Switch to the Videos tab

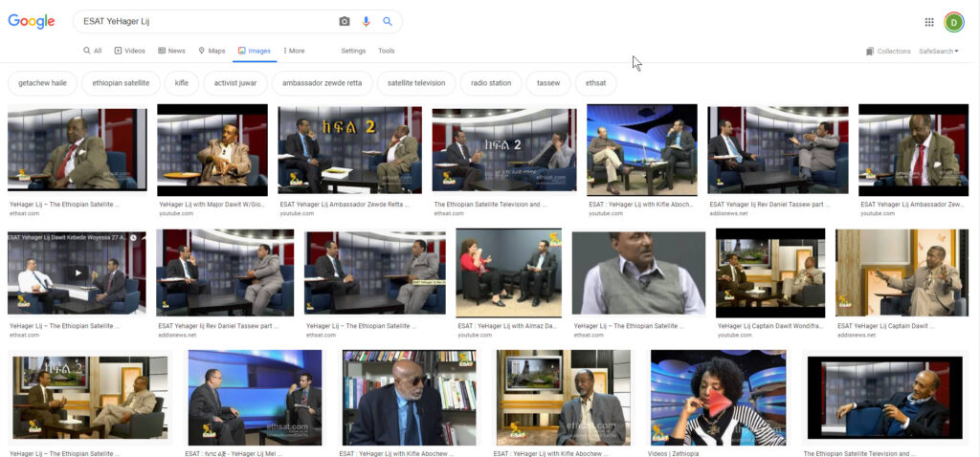tap(129, 51)
